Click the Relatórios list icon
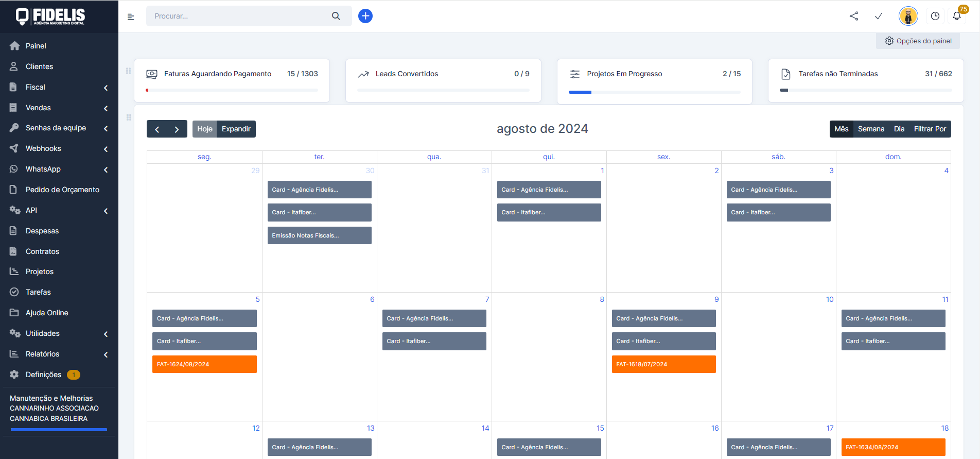This screenshot has width=980, height=459. click(x=14, y=354)
